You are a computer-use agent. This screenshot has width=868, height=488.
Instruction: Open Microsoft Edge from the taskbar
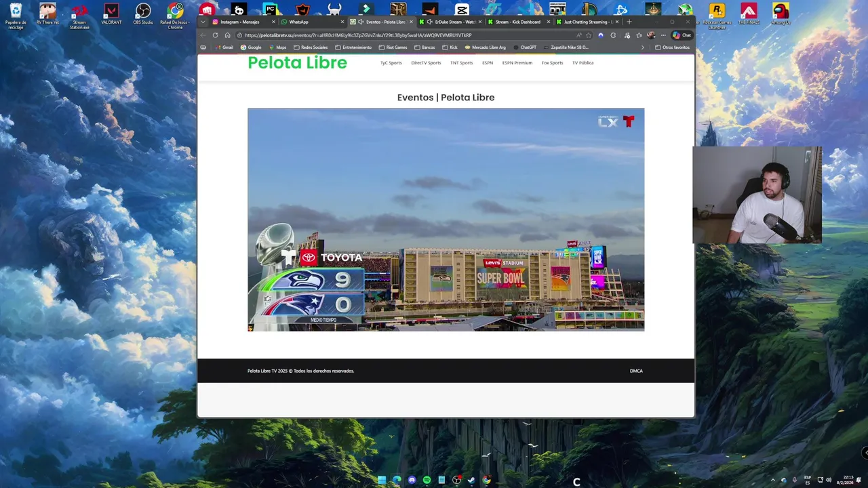[397, 480]
